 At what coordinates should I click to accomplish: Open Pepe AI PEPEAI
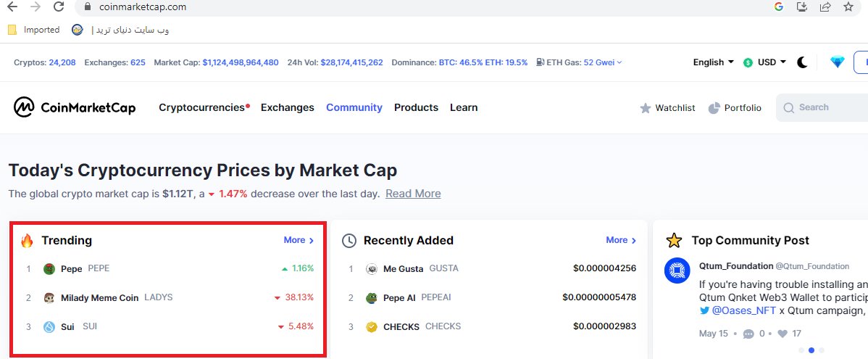coord(417,297)
